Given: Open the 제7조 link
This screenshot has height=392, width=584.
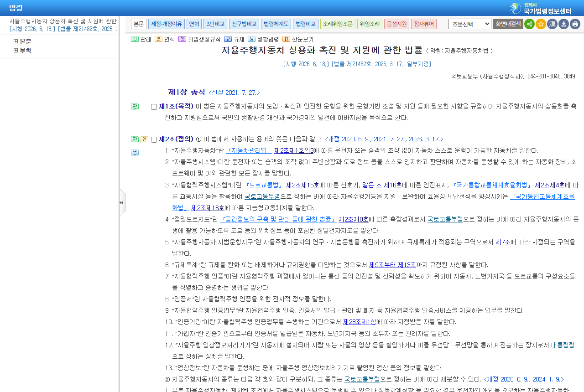Looking at the screenshot, I should click(503, 242).
